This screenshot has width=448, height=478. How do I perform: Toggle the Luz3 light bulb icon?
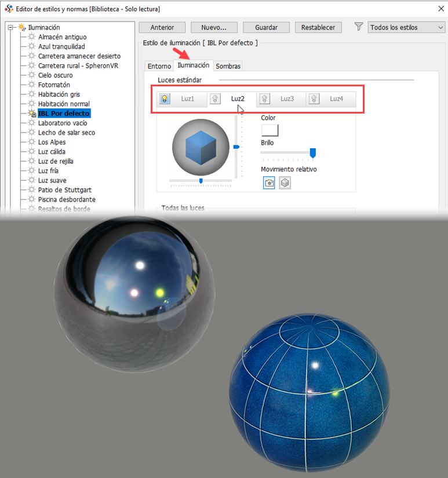click(x=264, y=98)
